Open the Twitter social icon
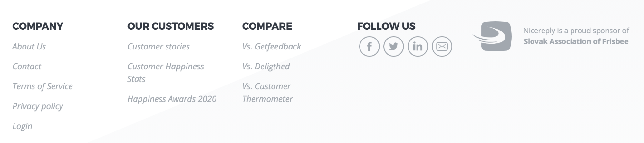The height and width of the screenshot is (143, 644). (x=393, y=47)
